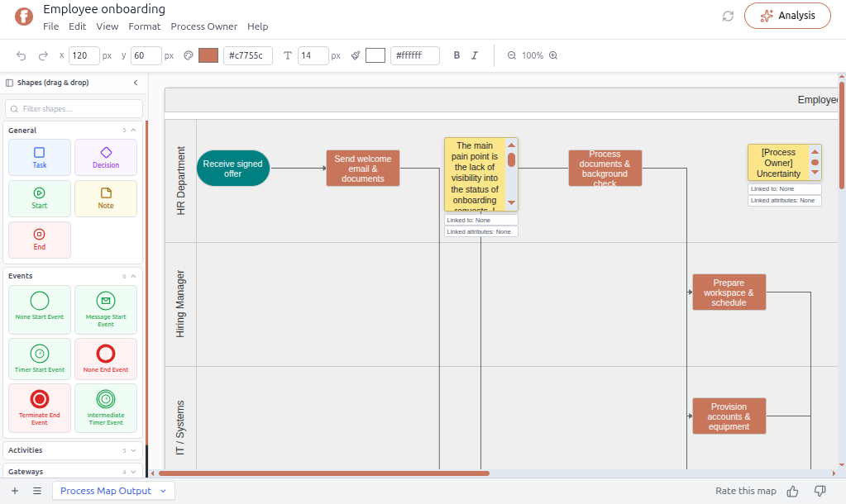
Task: Click the pain point note scroll down arrow
Action: (x=511, y=203)
